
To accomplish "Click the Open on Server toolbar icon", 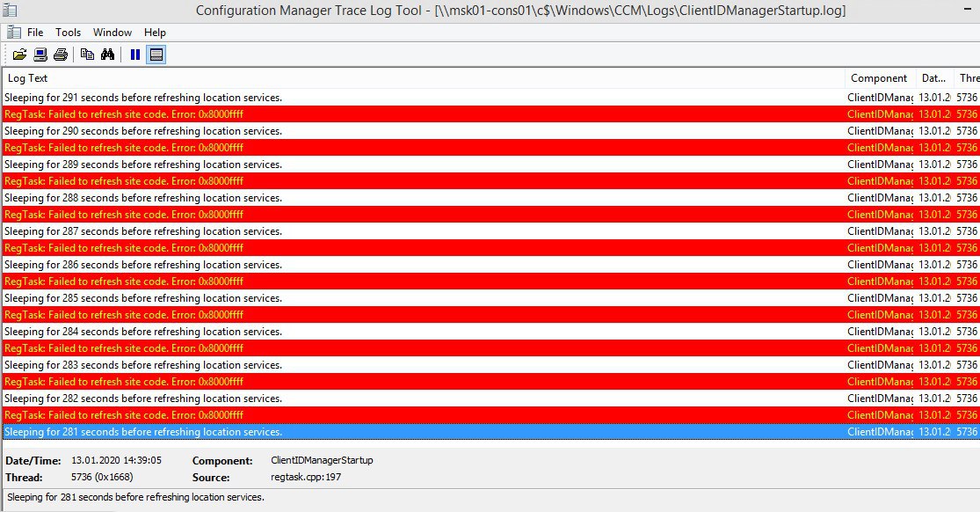I will (40, 55).
